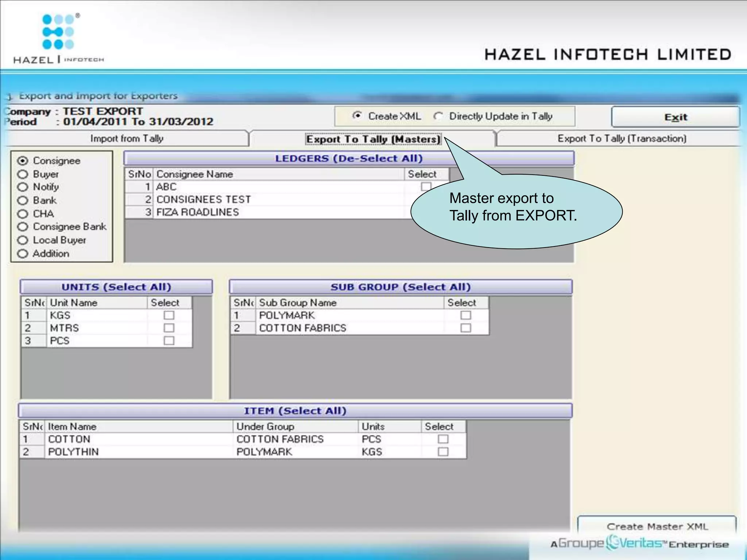Click LEDGERS (De-Select All) header
Image resolution: width=747 pixels, height=560 pixels.
(349, 159)
